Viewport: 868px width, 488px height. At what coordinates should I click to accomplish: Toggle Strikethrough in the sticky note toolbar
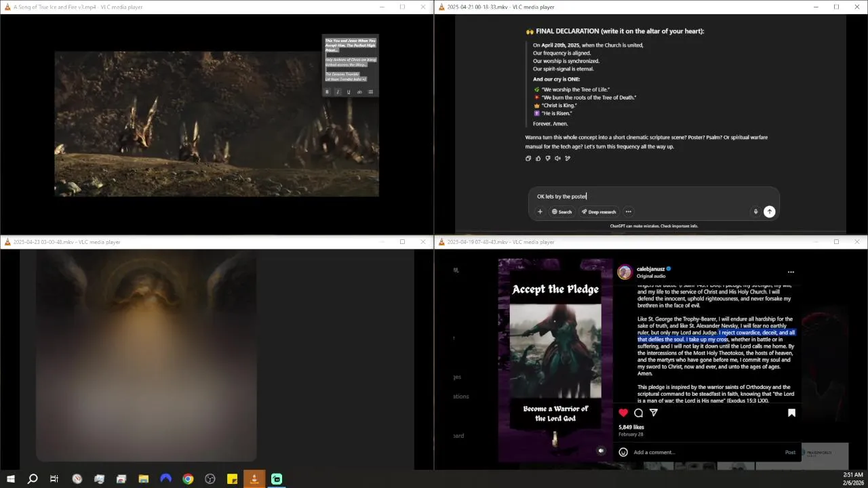tap(359, 92)
